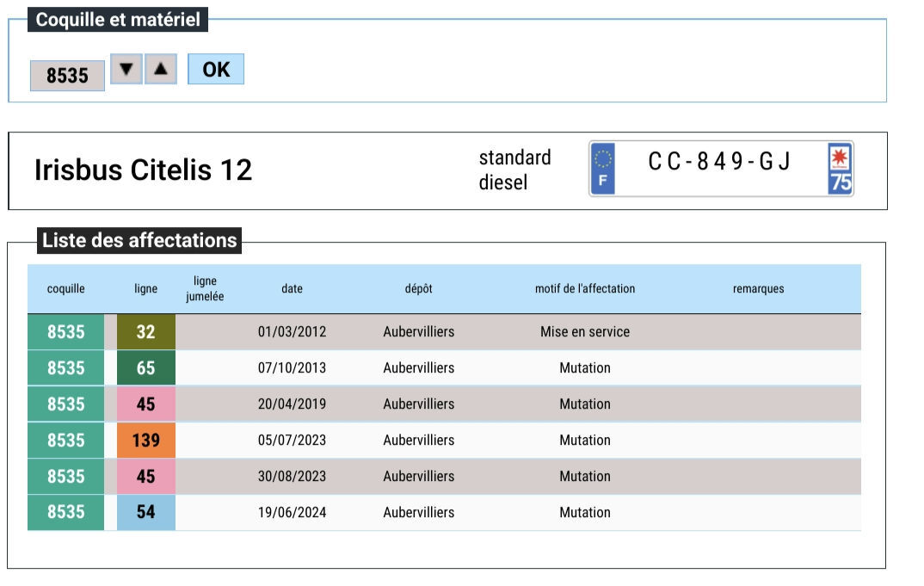Click the up arrow stepper button

pos(161,69)
